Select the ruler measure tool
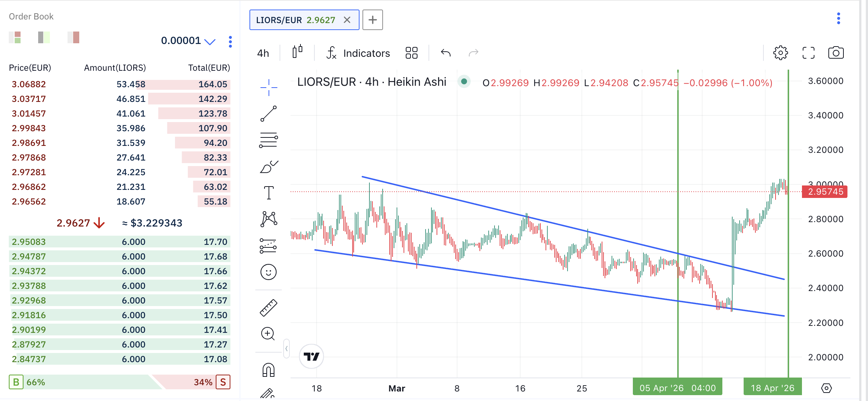The width and height of the screenshot is (868, 401). tap(269, 308)
